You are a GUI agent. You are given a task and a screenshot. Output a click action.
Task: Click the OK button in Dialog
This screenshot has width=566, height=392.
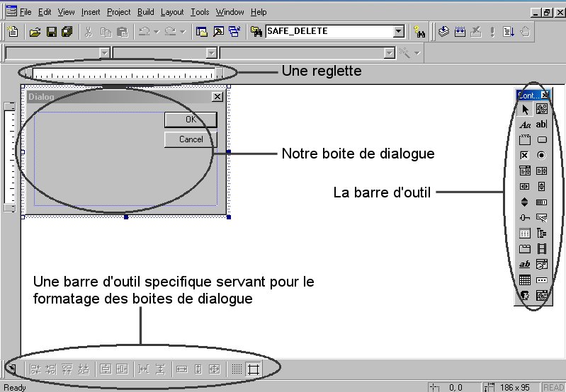point(191,120)
